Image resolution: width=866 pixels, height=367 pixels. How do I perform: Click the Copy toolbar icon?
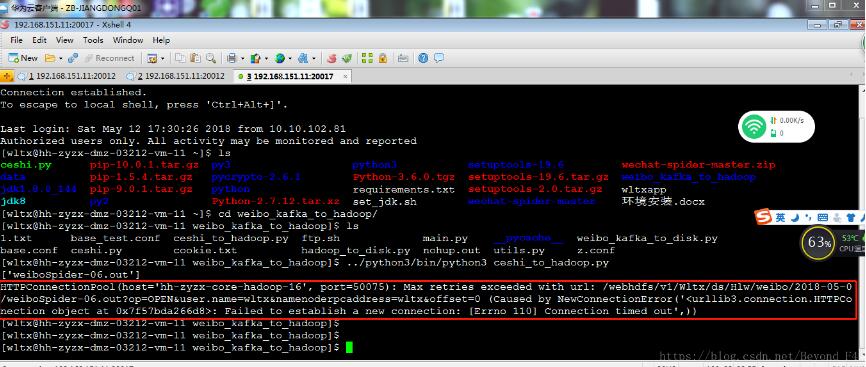(181, 58)
